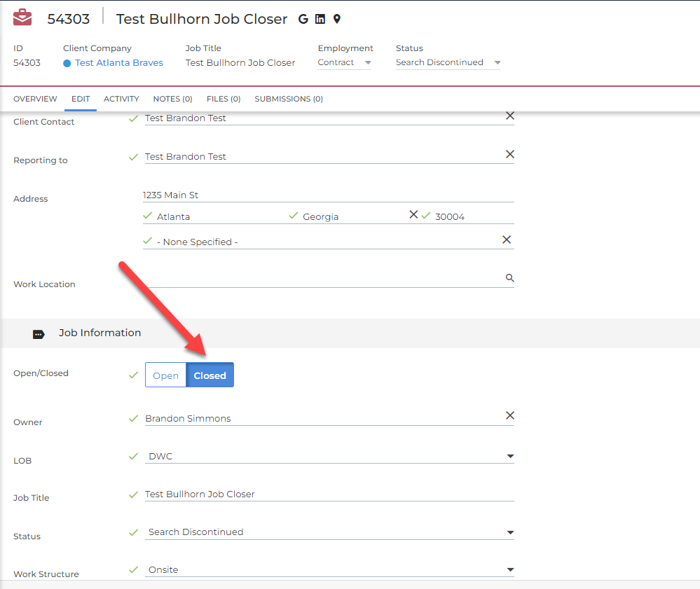Image resolution: width=700 pixels, height=589 pixels.
Task: Click the Work Structure field label
Action: (x=46, y=574)
